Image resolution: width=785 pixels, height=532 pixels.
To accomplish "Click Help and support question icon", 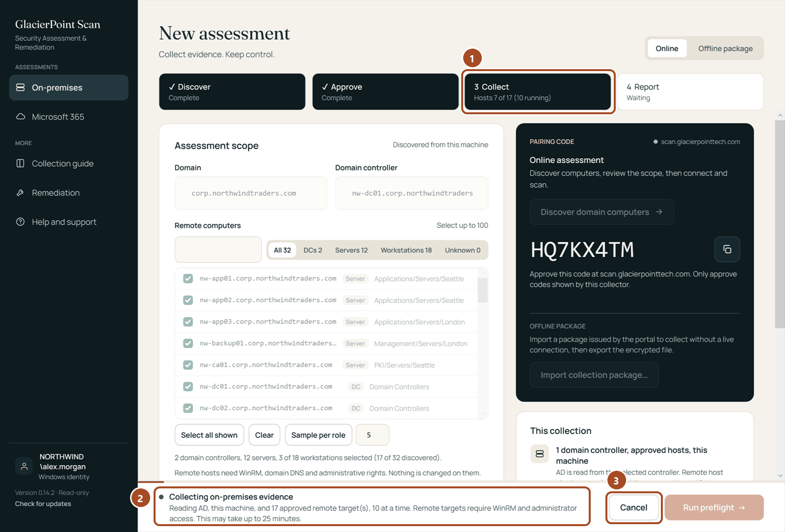I will pyautogui.click(x=21, y=222).
